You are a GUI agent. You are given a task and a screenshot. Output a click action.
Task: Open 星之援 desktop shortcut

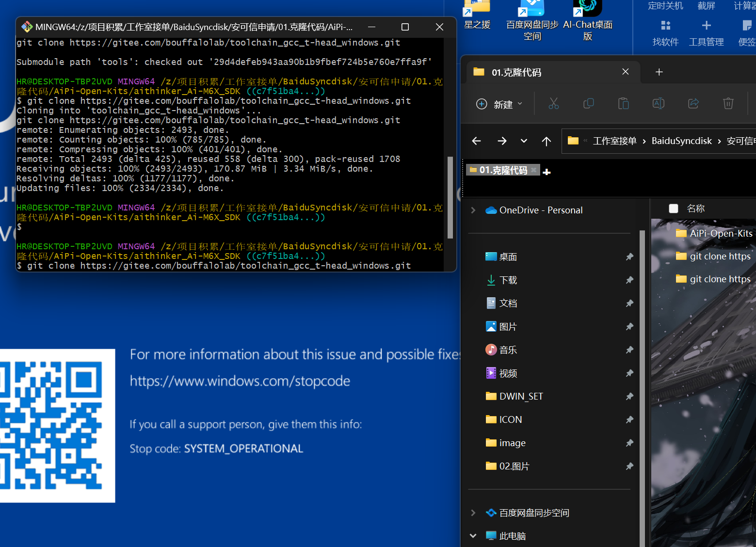point(477,15)
